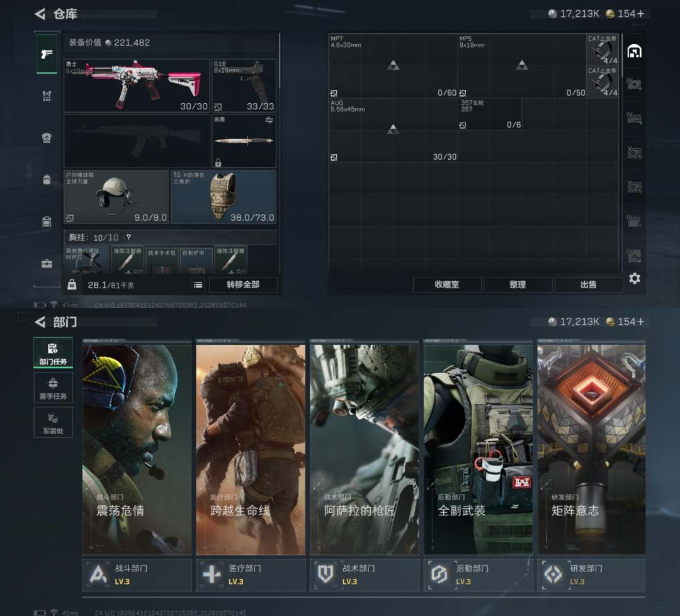This screenshot has width=680, height=616.
Task: Click the 出售 button
Action: click(x=588, y=284)
